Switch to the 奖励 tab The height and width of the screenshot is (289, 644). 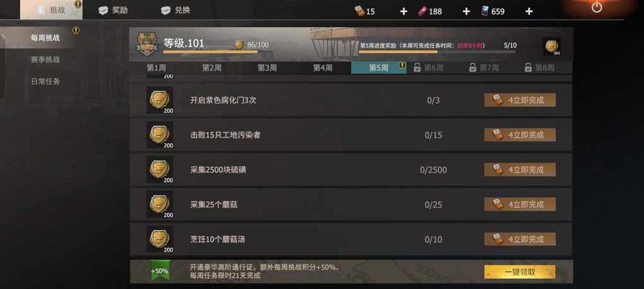coord(114,10)
